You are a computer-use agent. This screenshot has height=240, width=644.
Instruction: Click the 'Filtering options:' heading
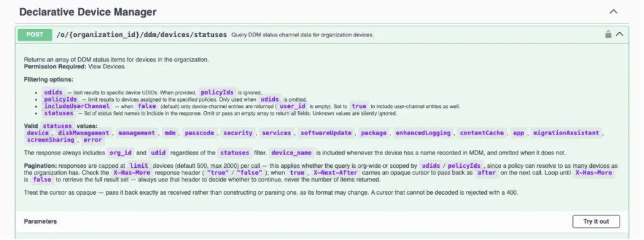48,80
